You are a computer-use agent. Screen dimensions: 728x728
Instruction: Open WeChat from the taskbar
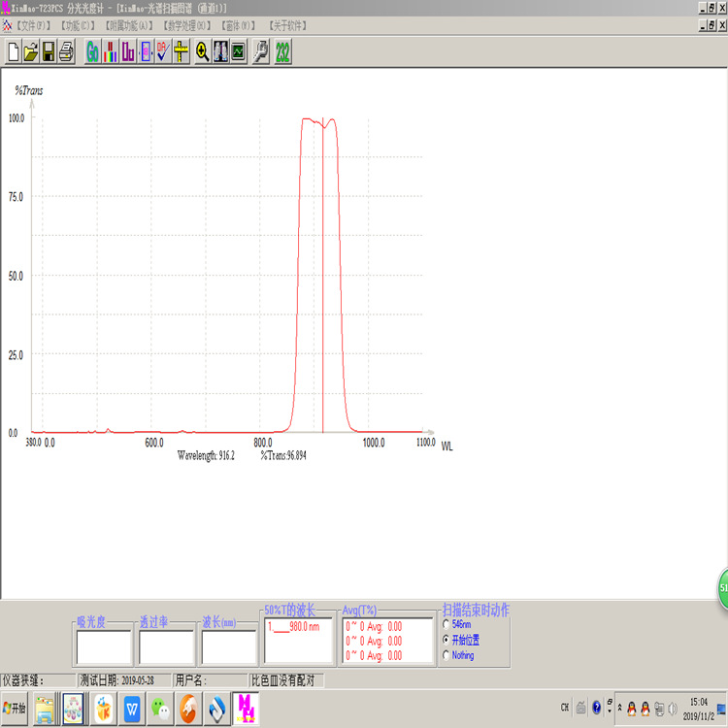click(x=160, y=710)
